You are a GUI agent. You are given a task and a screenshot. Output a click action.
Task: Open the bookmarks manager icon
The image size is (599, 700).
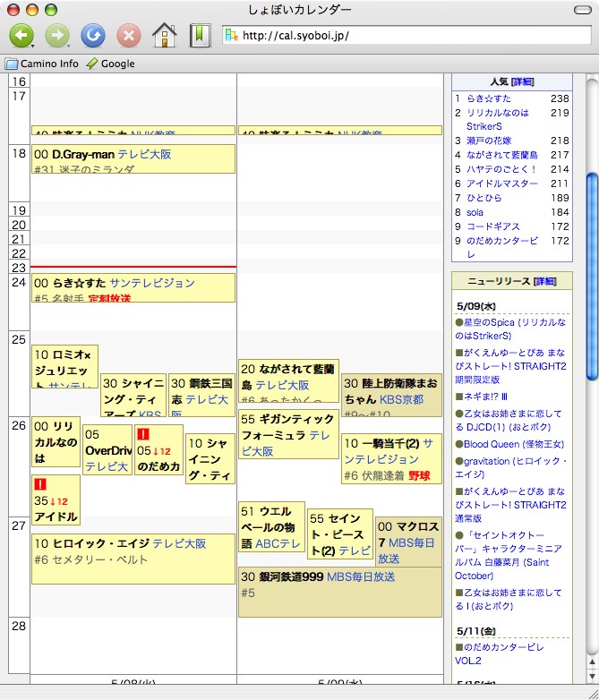click(200, 35)
